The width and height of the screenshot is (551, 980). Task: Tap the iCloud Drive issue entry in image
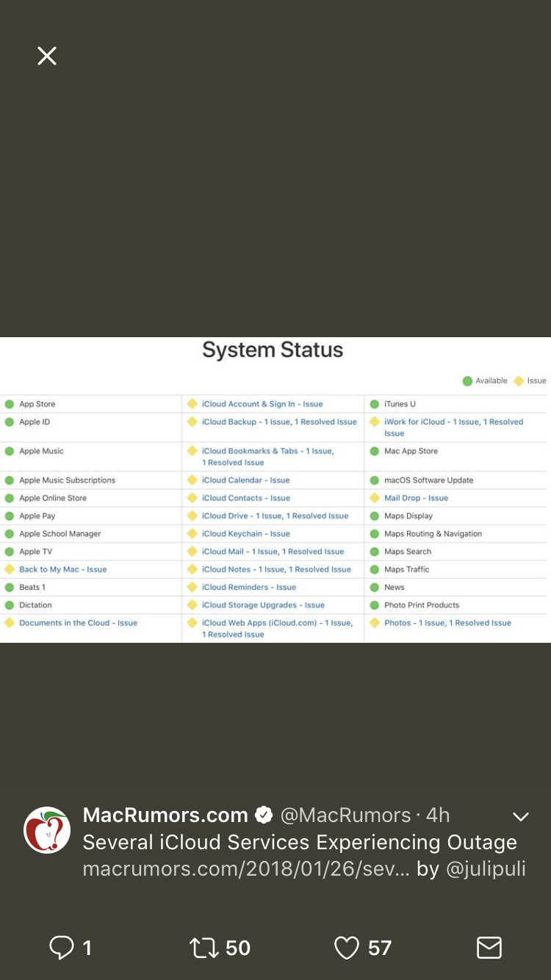click(x=275, y=516)
